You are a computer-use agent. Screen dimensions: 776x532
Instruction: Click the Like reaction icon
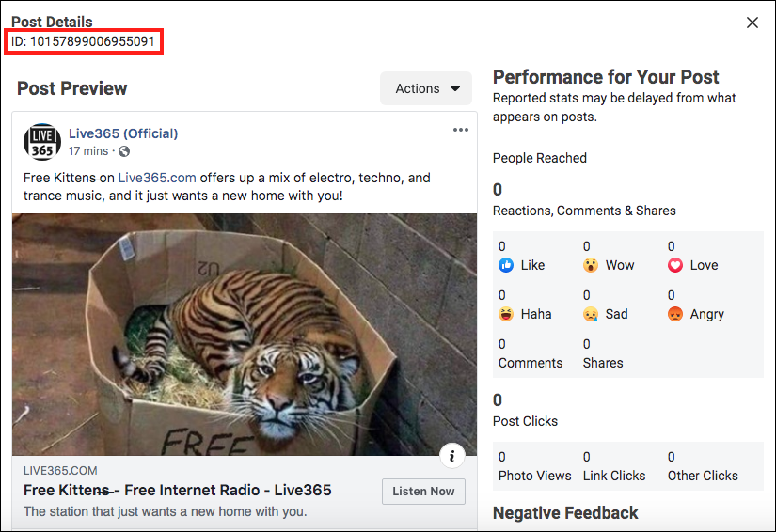(x=506, y=265)
